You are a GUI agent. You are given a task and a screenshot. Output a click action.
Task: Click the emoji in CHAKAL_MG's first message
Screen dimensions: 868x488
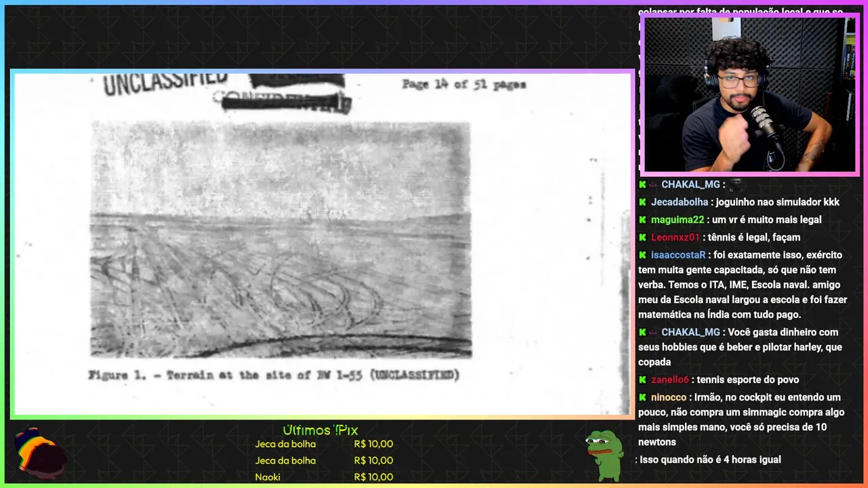tap(736, 184)
